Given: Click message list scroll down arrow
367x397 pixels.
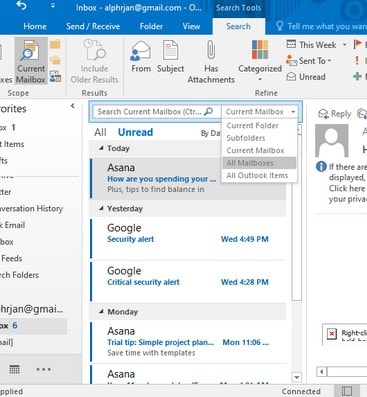Looking at the screenshot, I should 296,377.
